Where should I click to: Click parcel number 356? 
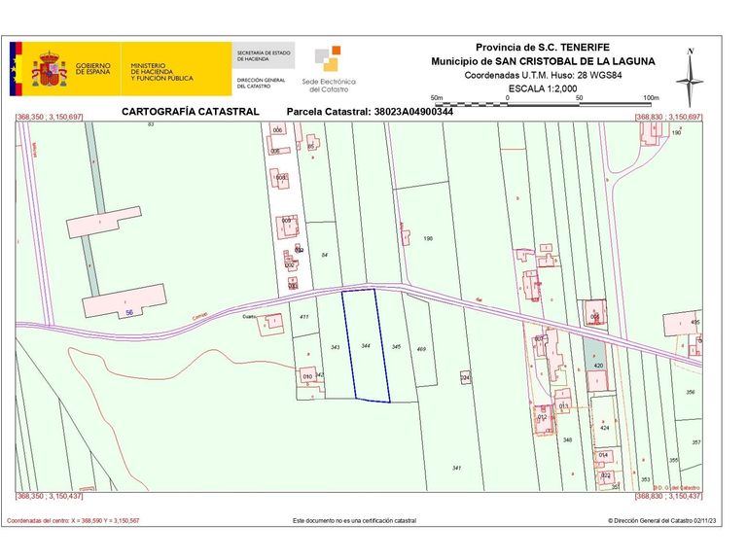tap(691, 393)
